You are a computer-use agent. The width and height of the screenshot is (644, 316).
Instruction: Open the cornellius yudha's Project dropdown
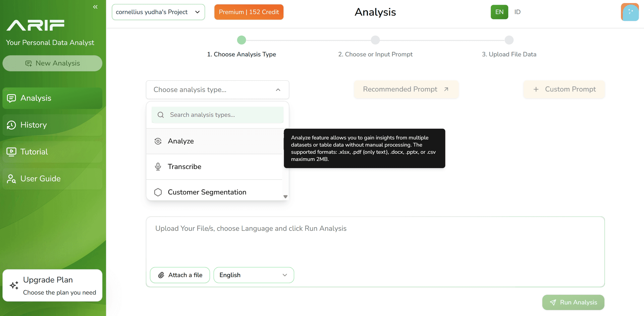pos(158,12)
